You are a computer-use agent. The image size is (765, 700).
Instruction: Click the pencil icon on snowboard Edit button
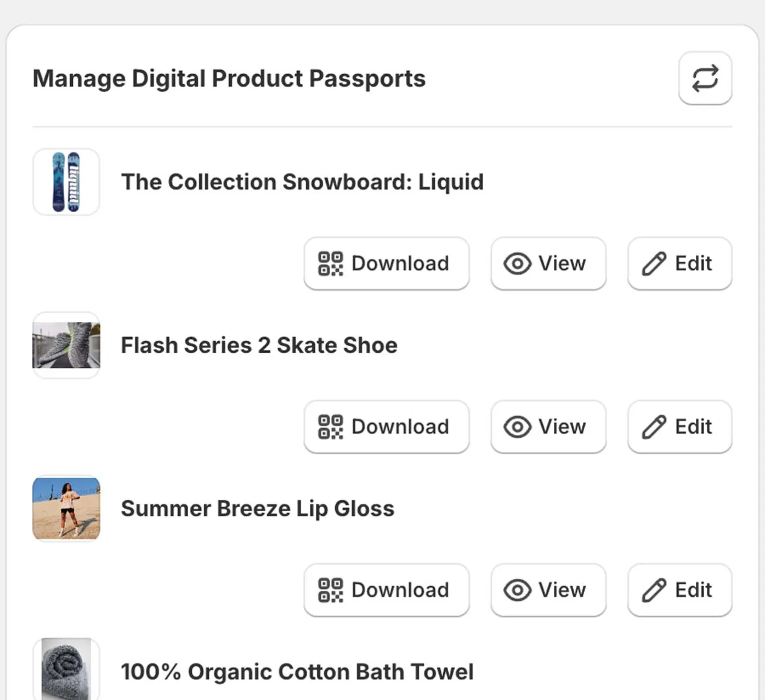(653, 264)
